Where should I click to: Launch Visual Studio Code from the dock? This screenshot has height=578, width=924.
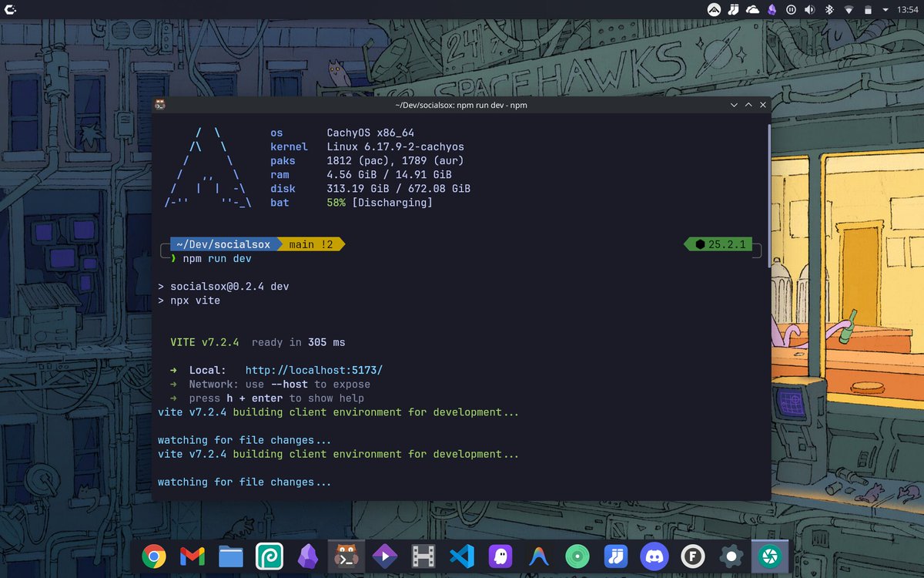click(x=461, y=555)
